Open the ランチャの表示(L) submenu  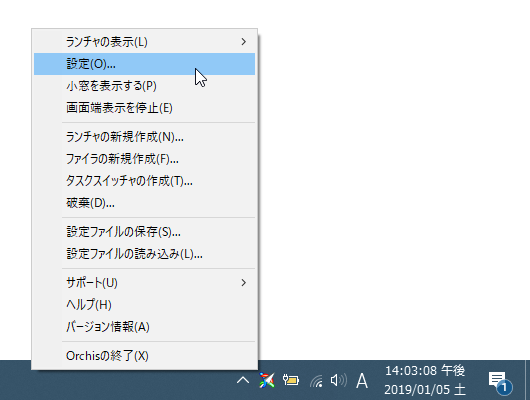pyautogui.click(x=144, y=42)
